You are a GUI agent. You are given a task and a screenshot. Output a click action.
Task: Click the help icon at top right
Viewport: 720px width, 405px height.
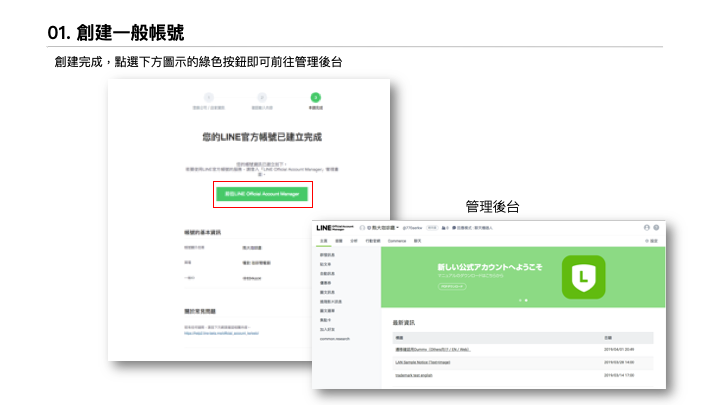[657, 228]
